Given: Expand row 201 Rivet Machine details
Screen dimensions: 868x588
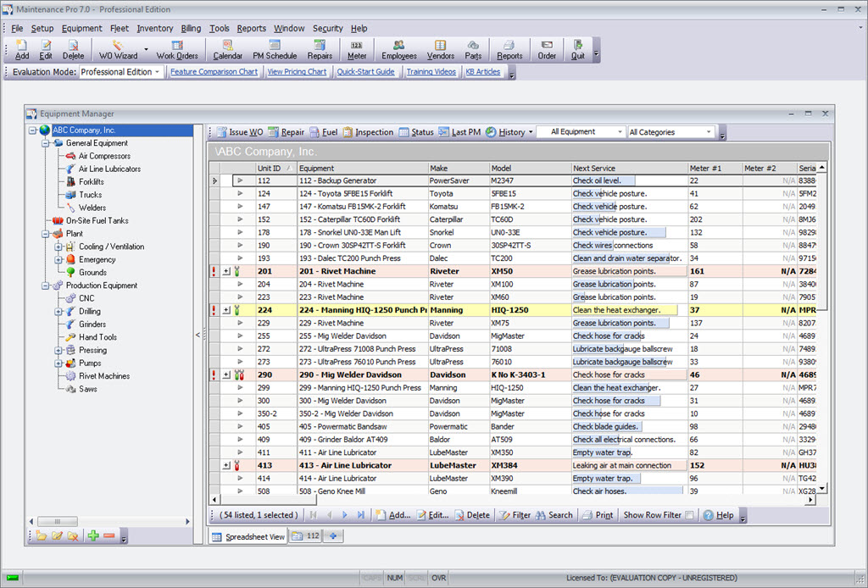Looking at the screenshot, I should (x=226, y=271).
